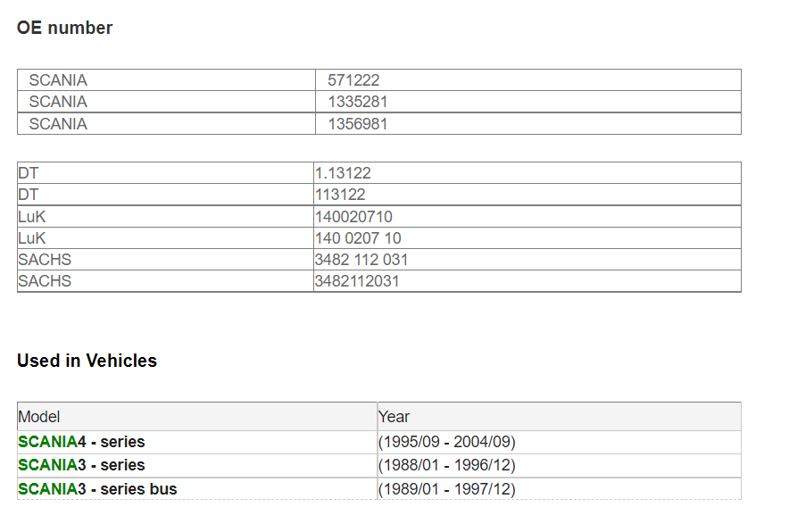Click the year range 1988/01 - 1996/12
Screen dimensions: 789x532
point(447,465)
